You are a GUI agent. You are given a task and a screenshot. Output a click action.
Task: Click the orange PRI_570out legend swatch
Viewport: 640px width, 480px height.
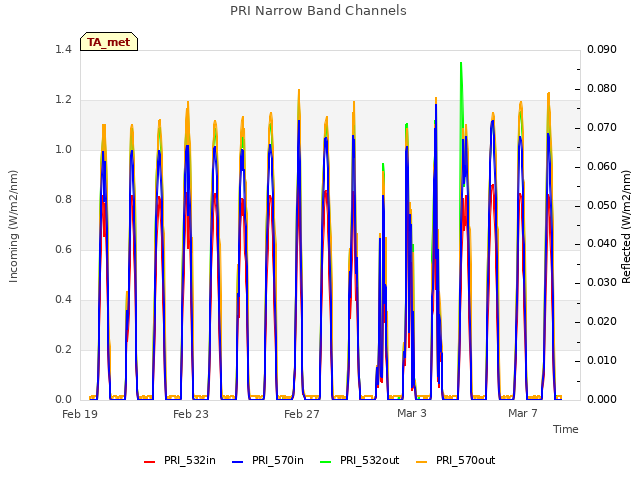click(421, 462)
